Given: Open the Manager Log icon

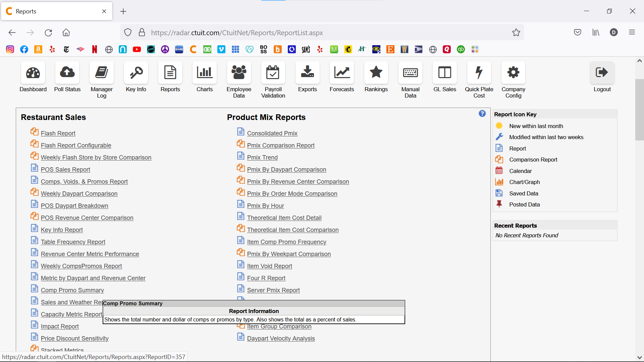Looking at the screenshot, I should 102,73.
